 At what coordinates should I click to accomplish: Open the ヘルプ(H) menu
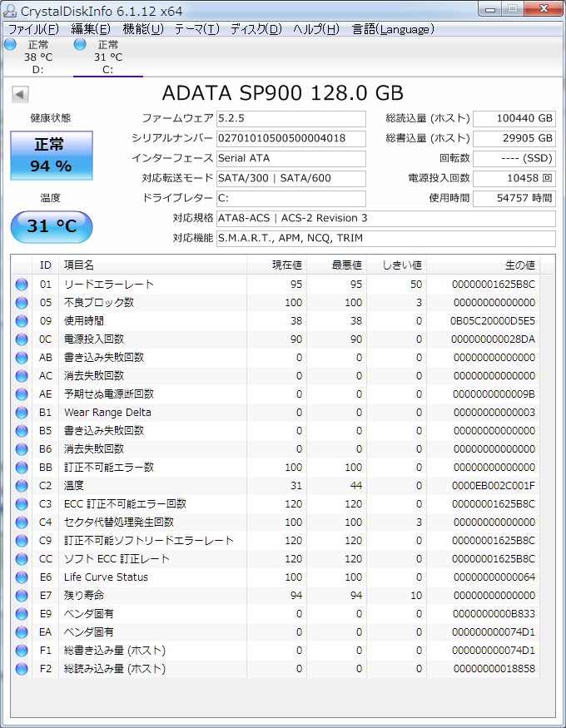click(x=316, y=29)
